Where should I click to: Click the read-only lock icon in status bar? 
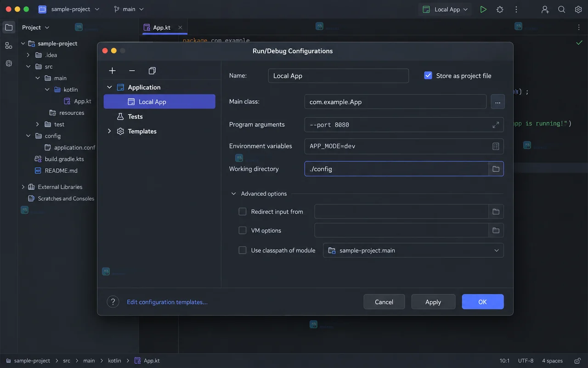click(x=577, y=361)
